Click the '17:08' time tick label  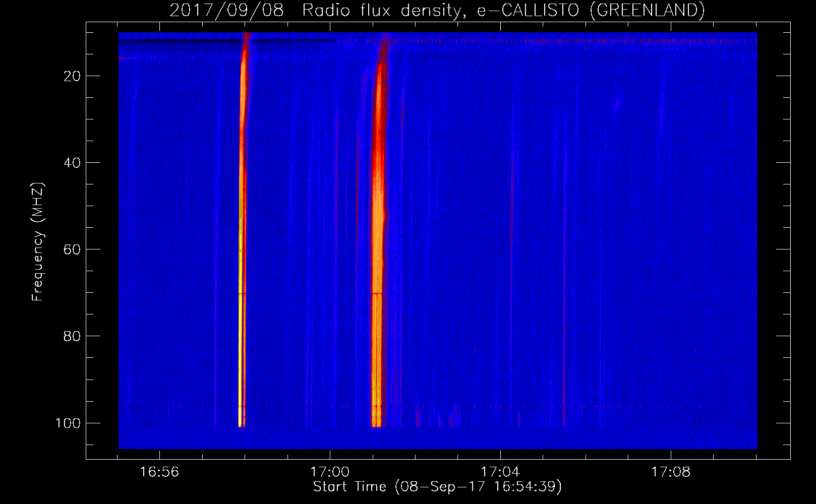(671, 472)
